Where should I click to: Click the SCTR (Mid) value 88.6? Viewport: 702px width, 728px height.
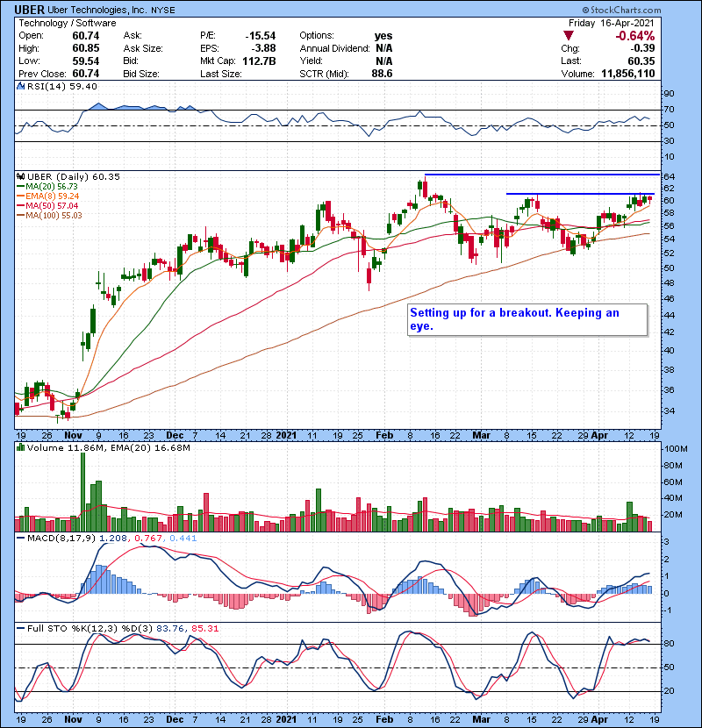pos(382,74)
